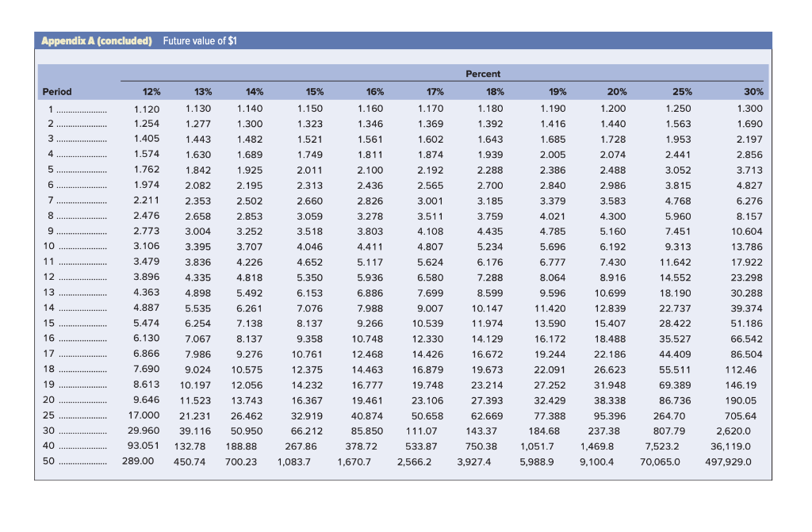Screen dimensions: 812x532
Task: Click the value 2.011 in the 15% column
Action: [310, 170]
